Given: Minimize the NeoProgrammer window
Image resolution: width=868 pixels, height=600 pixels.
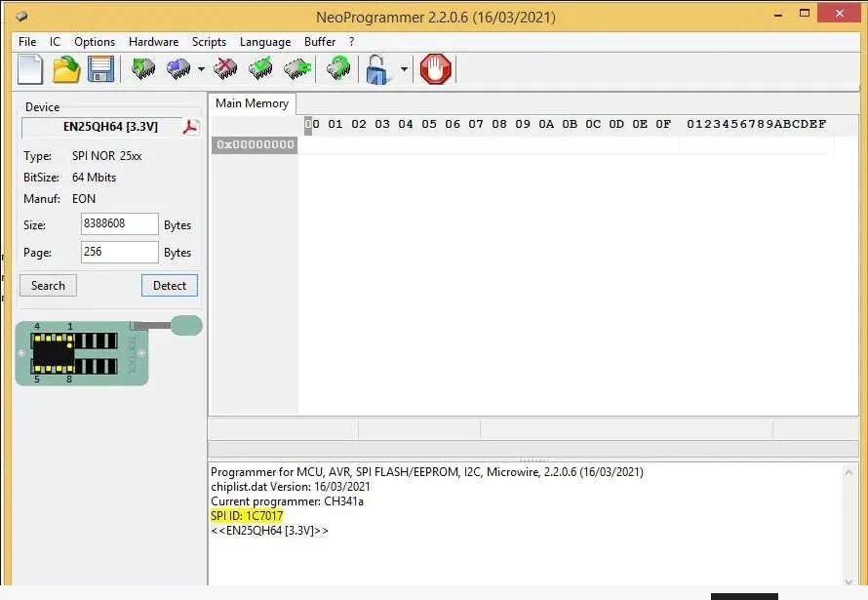Looking at the screenshot, I should 778,15.
